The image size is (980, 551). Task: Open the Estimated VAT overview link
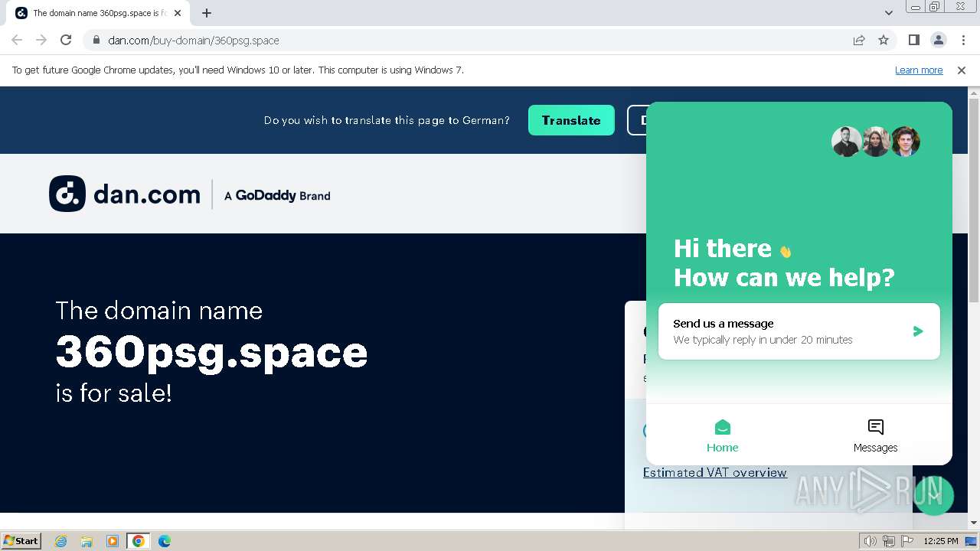point(714,472)
